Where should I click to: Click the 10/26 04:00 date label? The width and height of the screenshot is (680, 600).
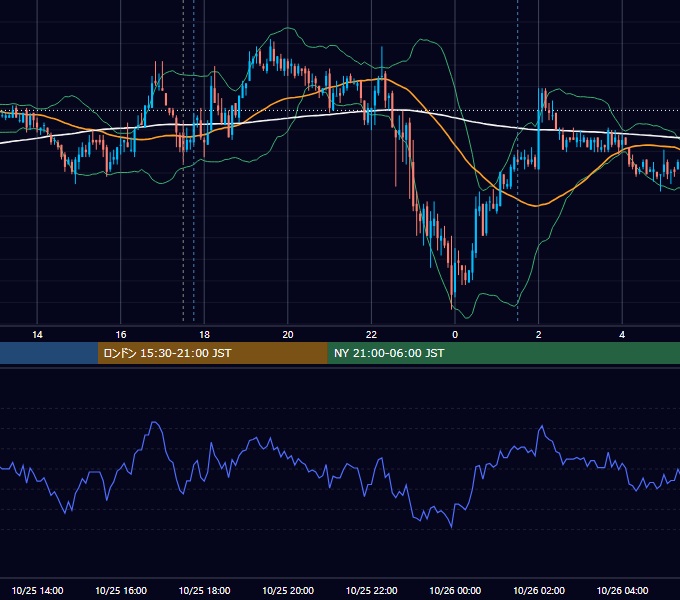(622, 590)
